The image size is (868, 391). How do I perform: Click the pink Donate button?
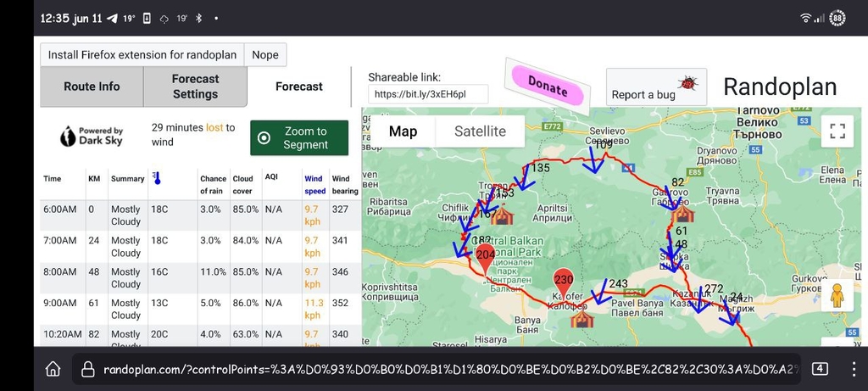click(x=548, y=84)
